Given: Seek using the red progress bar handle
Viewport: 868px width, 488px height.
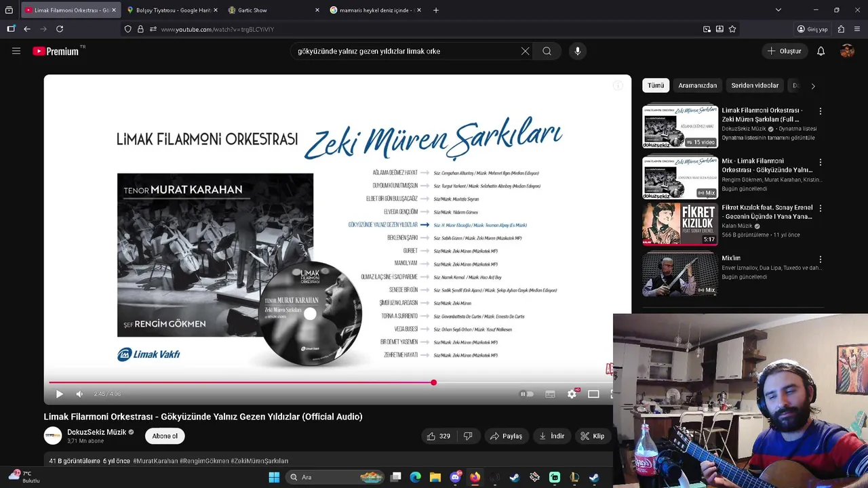Looking at the screenshot, I should tap(433, 382).
